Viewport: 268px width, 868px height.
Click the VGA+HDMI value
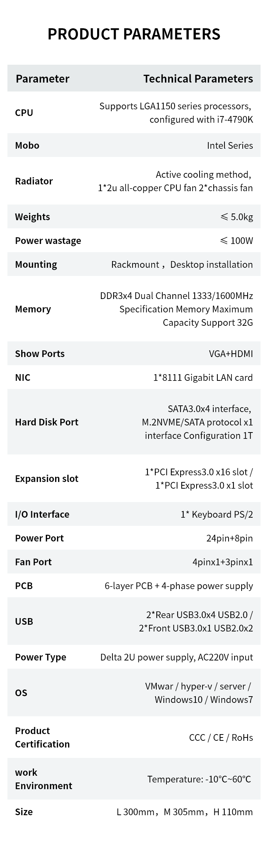tap(231, 354)
